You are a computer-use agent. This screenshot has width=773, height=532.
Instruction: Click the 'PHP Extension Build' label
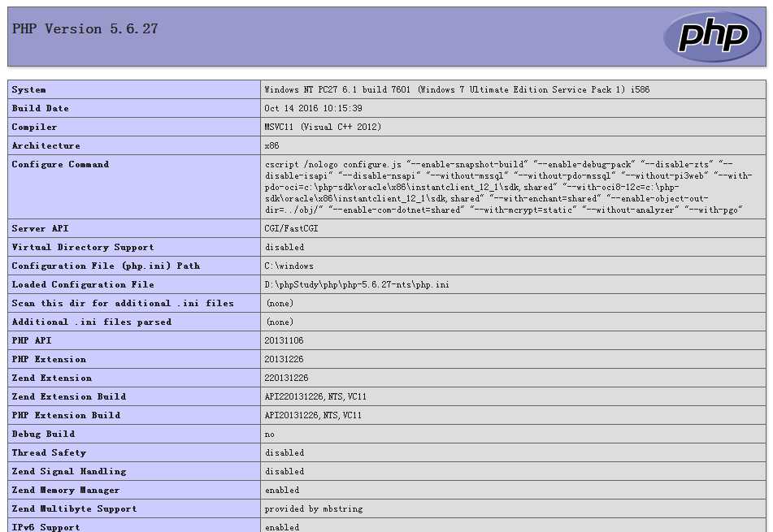pos(66,415)
